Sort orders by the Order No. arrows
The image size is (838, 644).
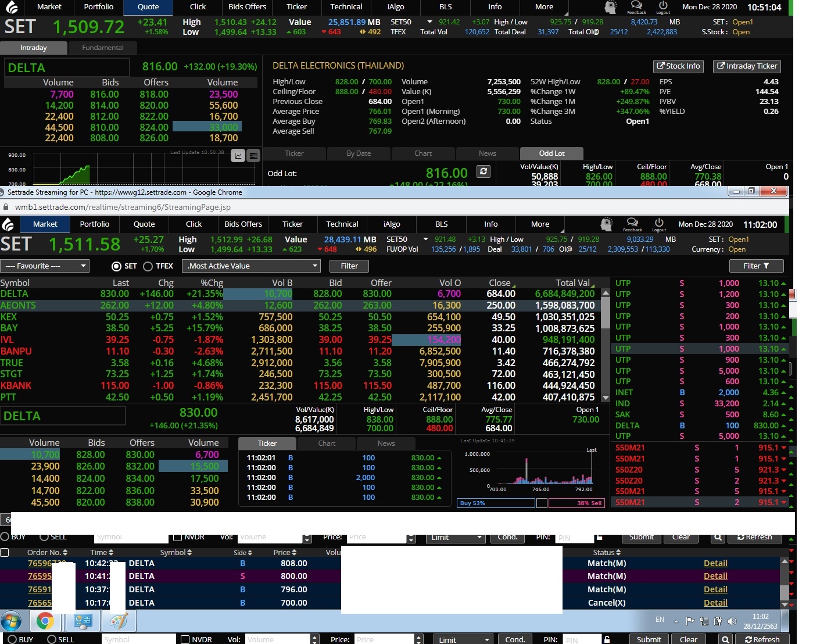(x=65, y=552)
